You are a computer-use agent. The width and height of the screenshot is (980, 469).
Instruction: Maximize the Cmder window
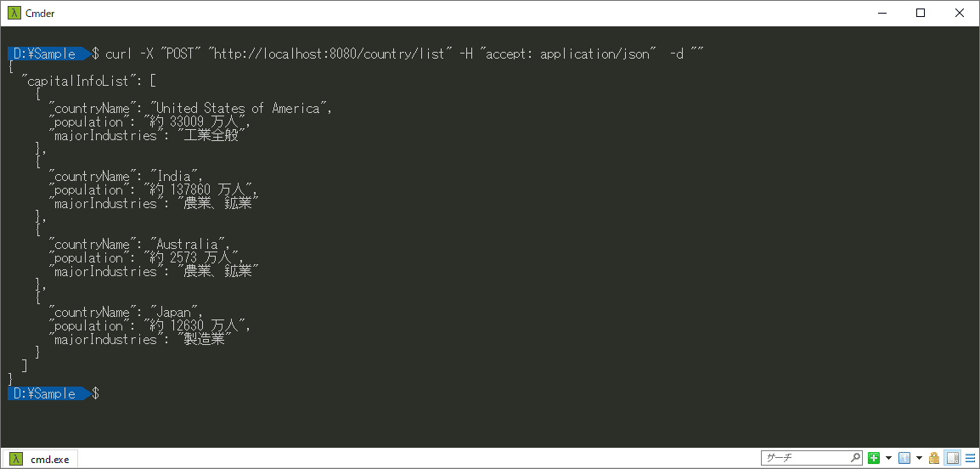[x=920, y=13]
